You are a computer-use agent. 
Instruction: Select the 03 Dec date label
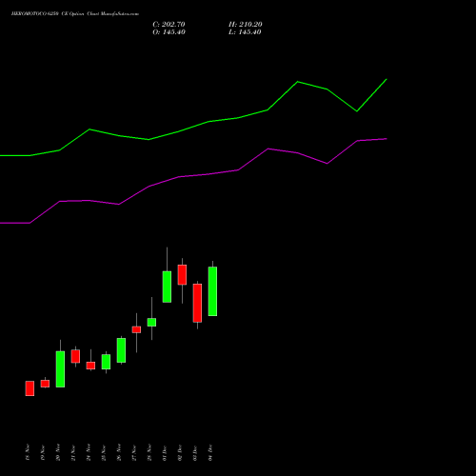[195, 453]
